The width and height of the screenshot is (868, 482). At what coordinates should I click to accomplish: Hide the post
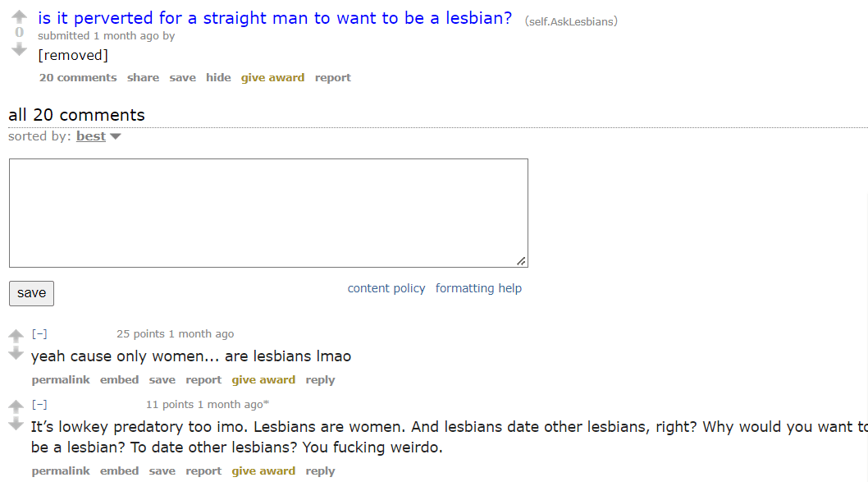[218, 78]
